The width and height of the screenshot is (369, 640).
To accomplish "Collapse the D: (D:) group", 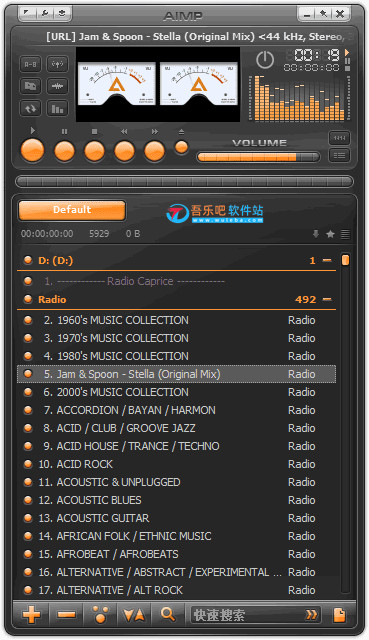I will (x=327, y=260).
